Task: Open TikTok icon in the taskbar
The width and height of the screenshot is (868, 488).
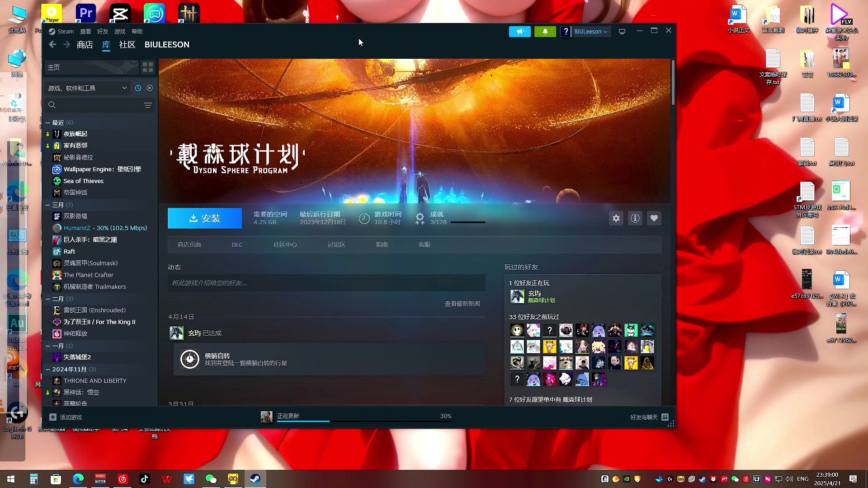Action: pyautogui.click(x=145, y=479)
